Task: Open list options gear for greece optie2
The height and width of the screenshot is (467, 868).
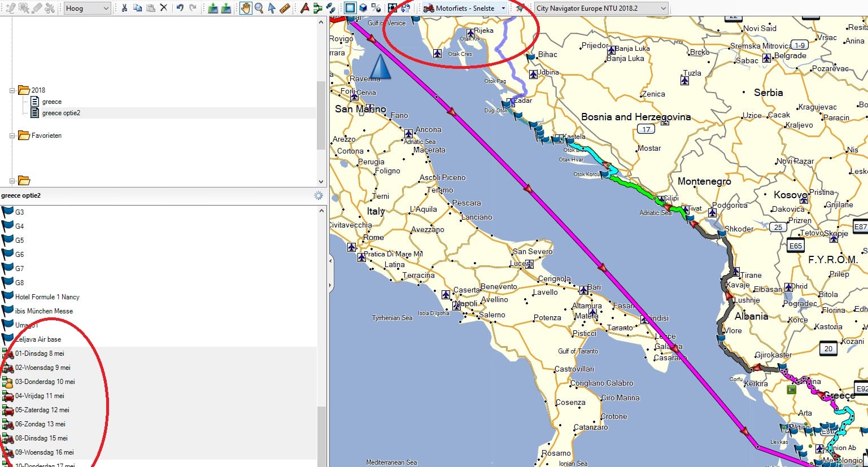Action: [x=319, y=195]
